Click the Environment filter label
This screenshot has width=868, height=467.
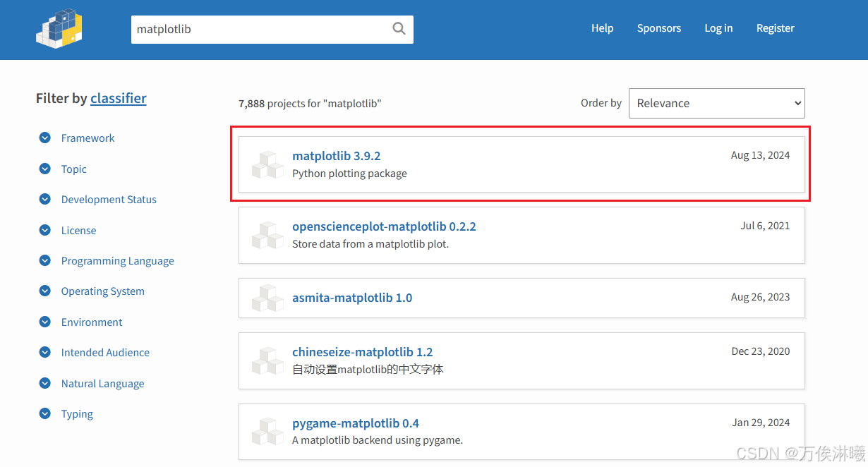click(x=92, y=322)
